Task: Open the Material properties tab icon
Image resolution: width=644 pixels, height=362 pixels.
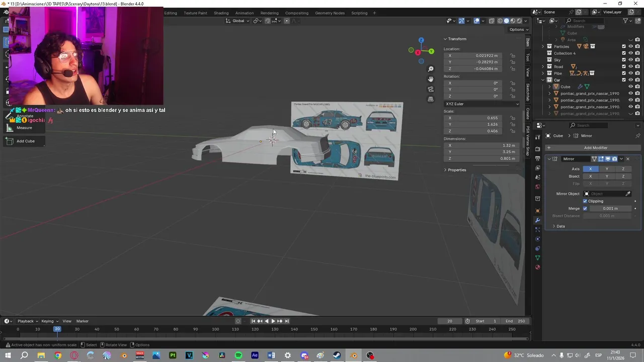Action: click(537, 267)
